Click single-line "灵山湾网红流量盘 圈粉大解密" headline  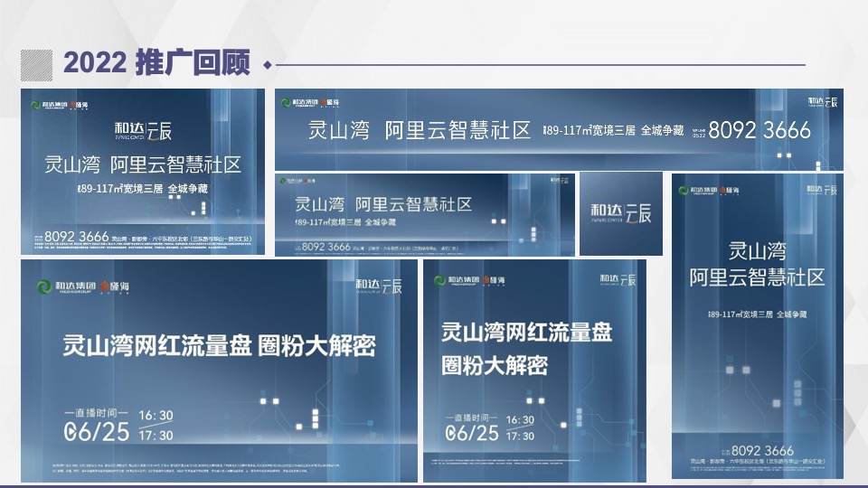pyautogui.click(x=219, y=345)
